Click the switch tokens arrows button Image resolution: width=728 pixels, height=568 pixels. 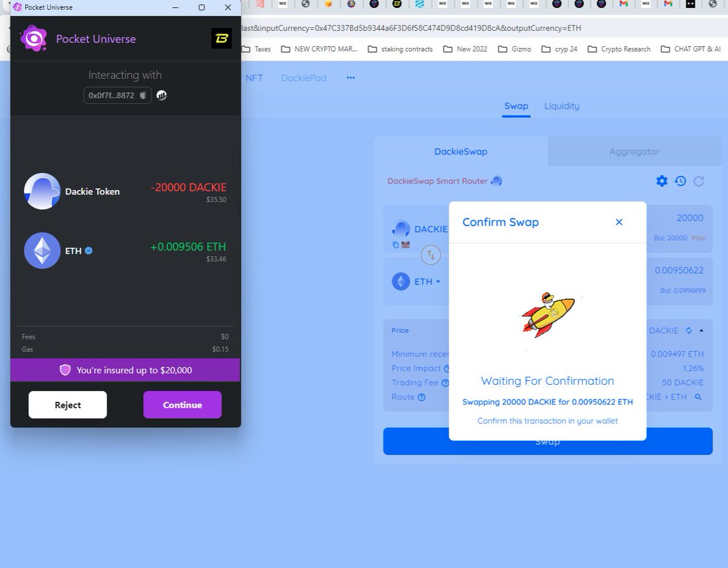431,254
